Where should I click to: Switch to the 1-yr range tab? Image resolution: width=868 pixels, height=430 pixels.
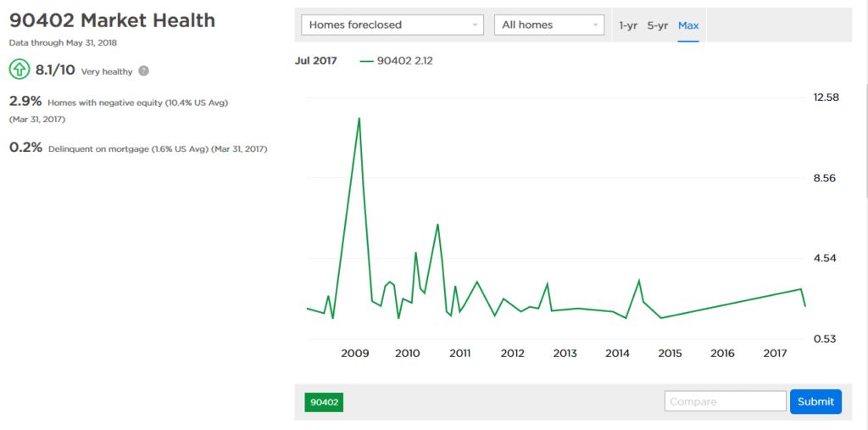coord(628,25)
